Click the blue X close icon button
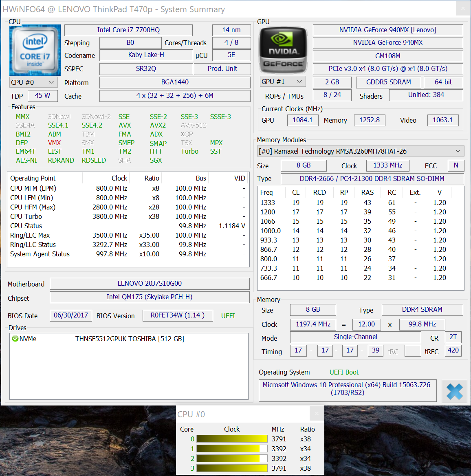This screenshot has height=476, width=471. (x=454, y=391)
